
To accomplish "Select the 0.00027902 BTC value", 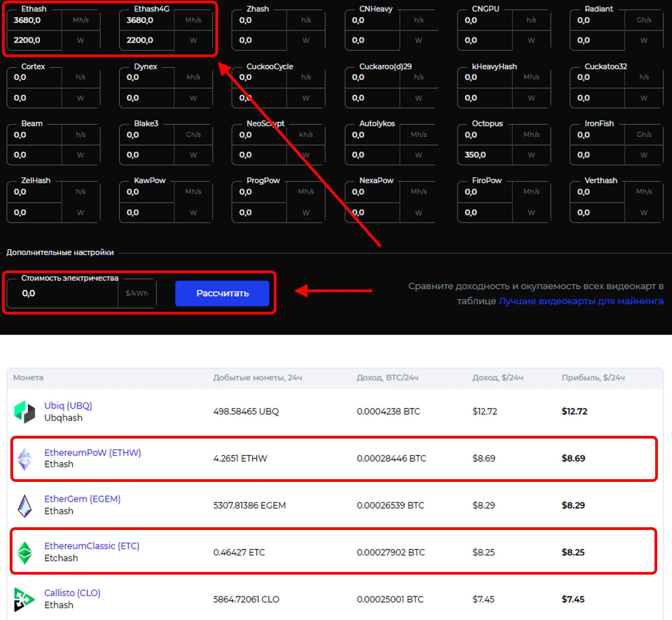I will [x=391, y=552].
